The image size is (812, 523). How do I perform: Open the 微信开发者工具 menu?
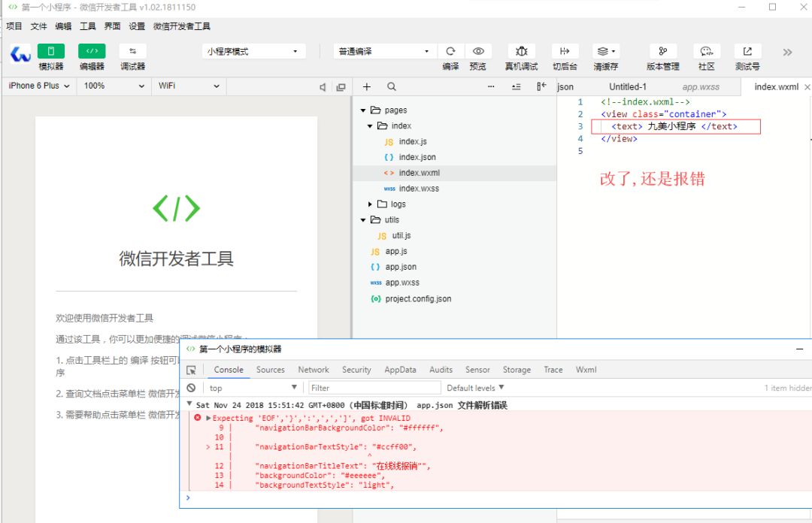point(182,26)
